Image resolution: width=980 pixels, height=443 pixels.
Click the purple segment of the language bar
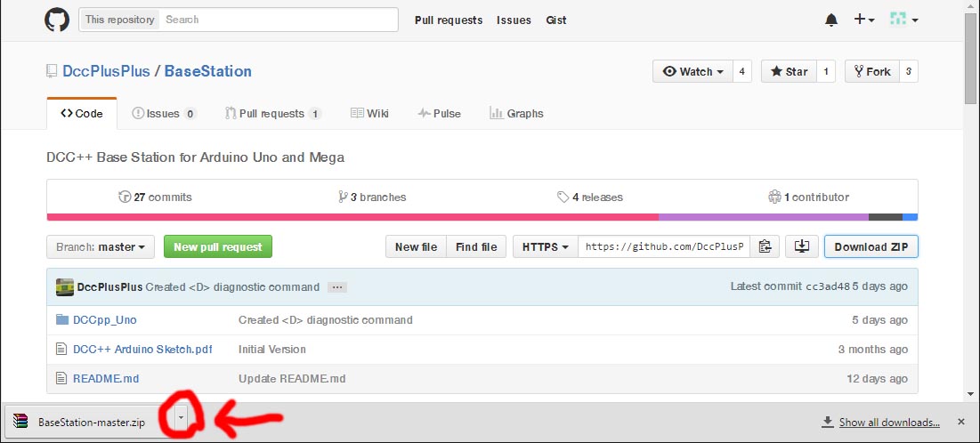(x=764, y=217)
